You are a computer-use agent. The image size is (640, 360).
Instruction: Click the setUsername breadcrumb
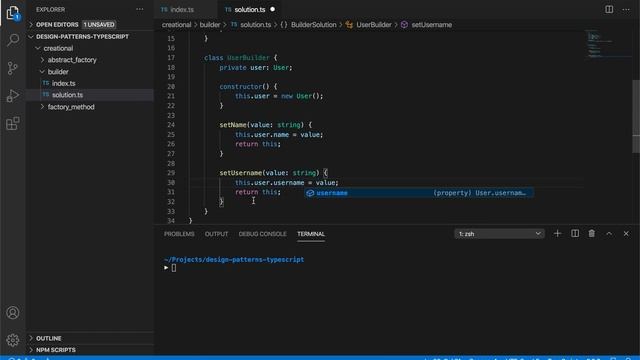(431, 25)
